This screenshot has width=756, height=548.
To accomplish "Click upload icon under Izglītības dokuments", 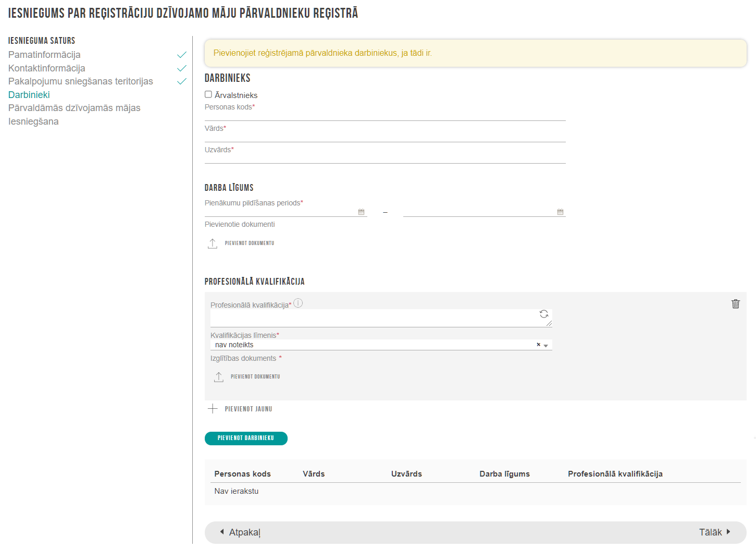I will click(x=219, y=377).
